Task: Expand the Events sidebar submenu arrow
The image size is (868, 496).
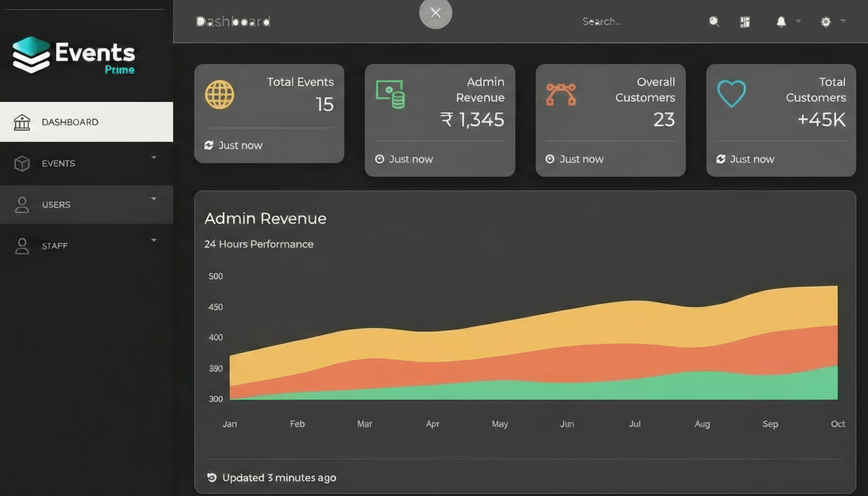Action: (154, 158)
